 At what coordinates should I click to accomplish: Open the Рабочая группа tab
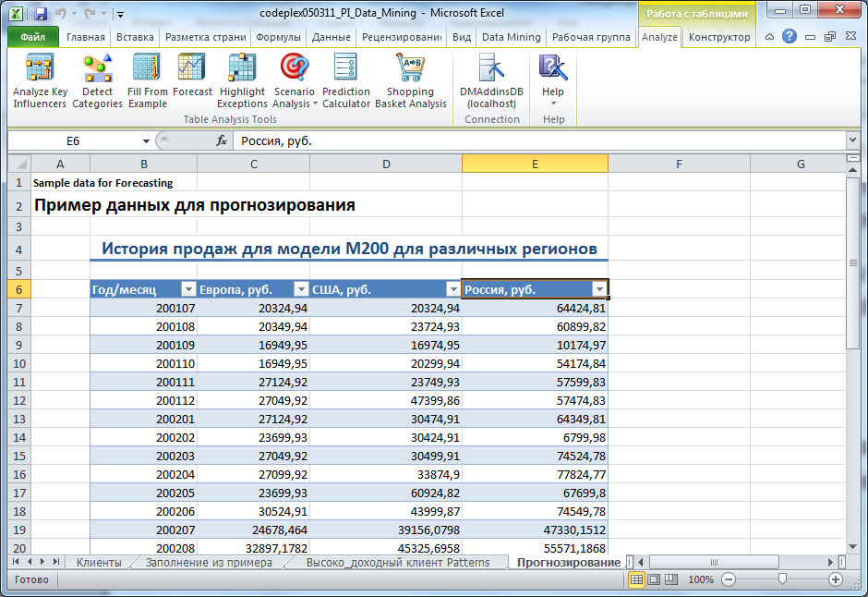(591, 37)
